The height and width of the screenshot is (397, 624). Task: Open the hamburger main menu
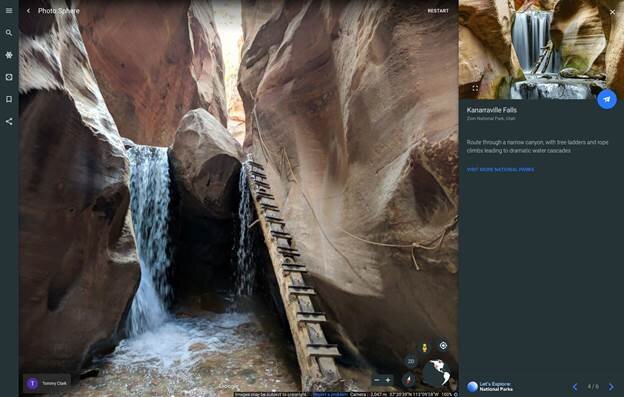coord(9,11)
